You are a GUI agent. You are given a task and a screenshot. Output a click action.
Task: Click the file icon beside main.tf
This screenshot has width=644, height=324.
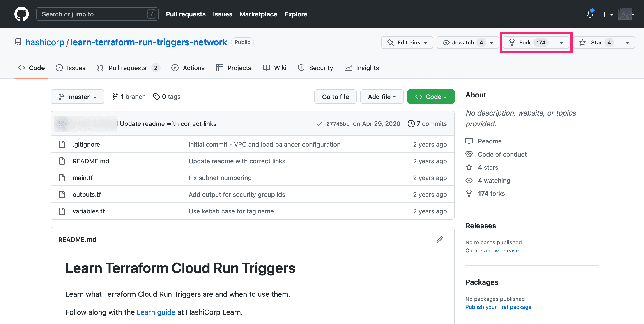pos(62,178)
